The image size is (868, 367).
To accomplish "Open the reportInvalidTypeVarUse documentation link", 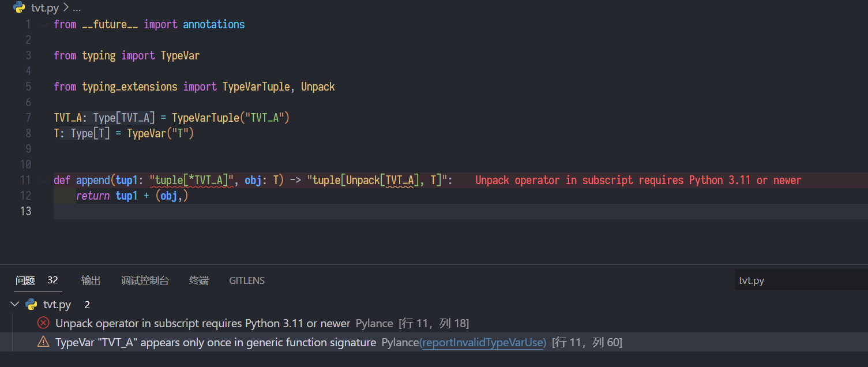I will click(x=483, y=342).
